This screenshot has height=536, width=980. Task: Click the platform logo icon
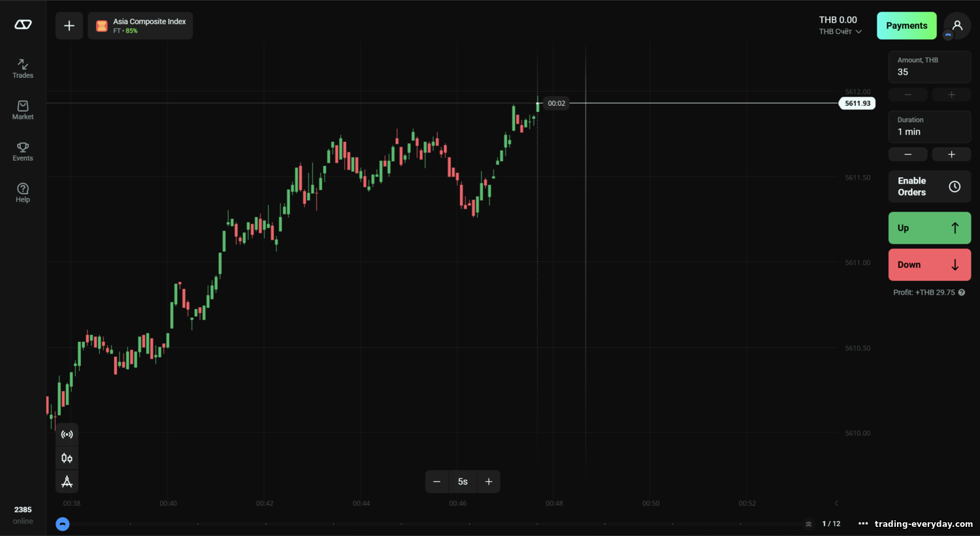pos(23,25)
